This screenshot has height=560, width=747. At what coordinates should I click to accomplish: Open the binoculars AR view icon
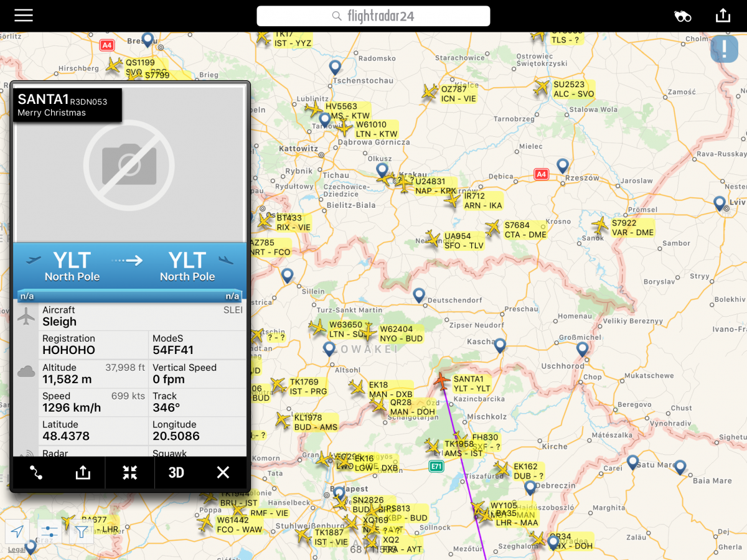pos(683,16)
